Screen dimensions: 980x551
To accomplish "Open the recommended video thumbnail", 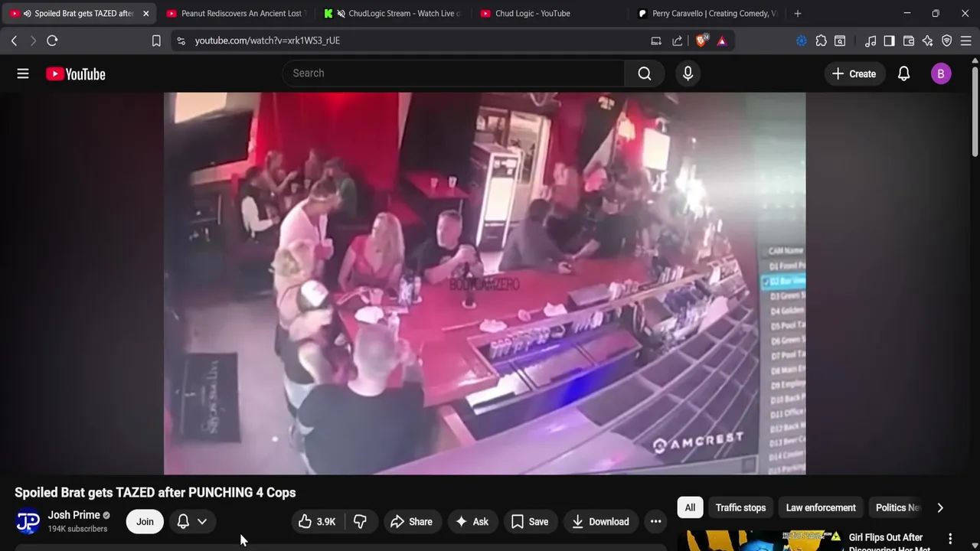I will (x=759, y=540).
